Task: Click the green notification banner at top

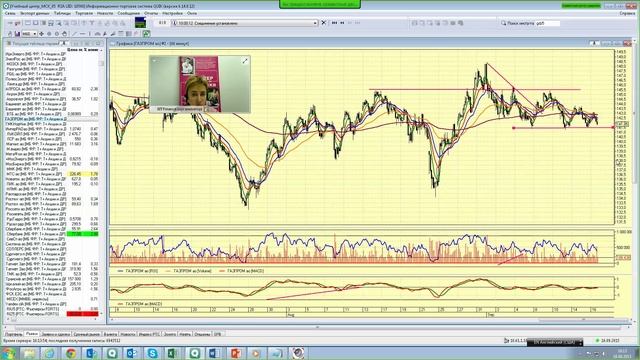Action: [x=320, y=4]
